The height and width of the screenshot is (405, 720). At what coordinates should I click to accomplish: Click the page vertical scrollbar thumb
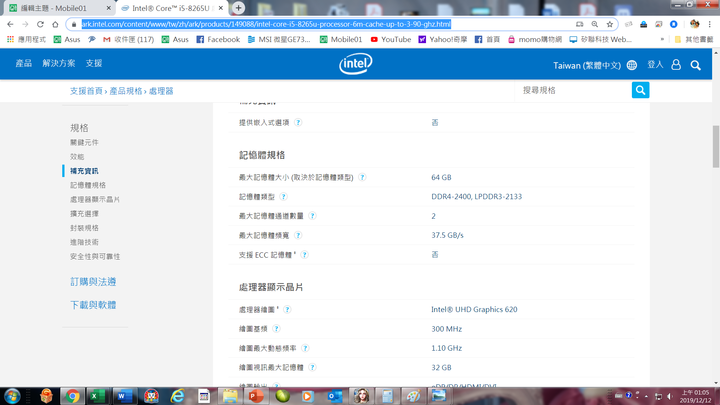pyautogui.click(x=716, y=147)
